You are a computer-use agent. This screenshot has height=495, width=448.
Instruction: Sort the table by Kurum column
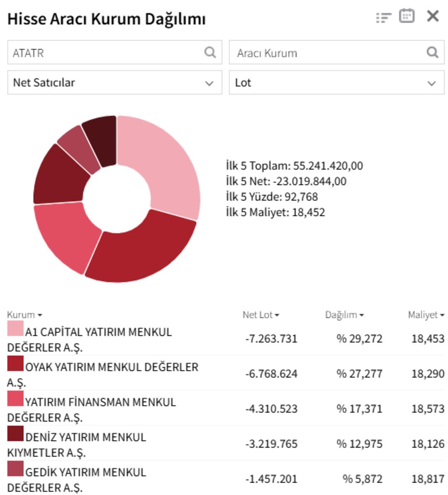pyautogui.click(x=21, y=315)
